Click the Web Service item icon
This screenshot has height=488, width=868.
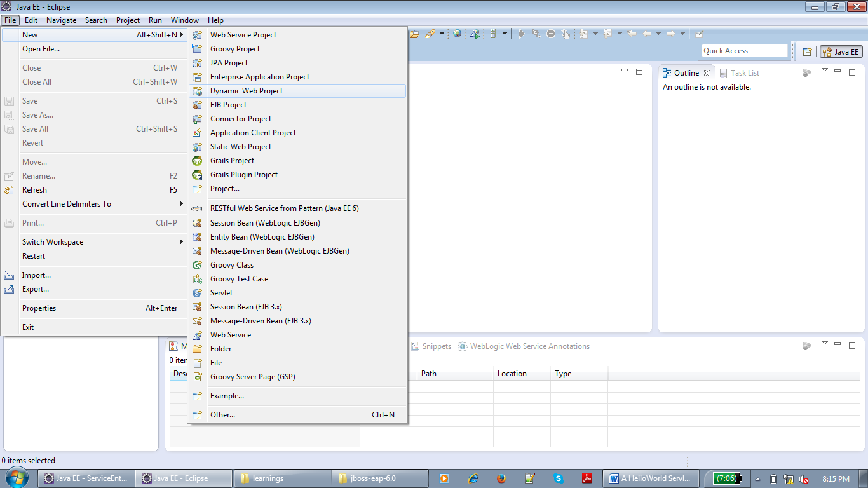pos(198,335)
